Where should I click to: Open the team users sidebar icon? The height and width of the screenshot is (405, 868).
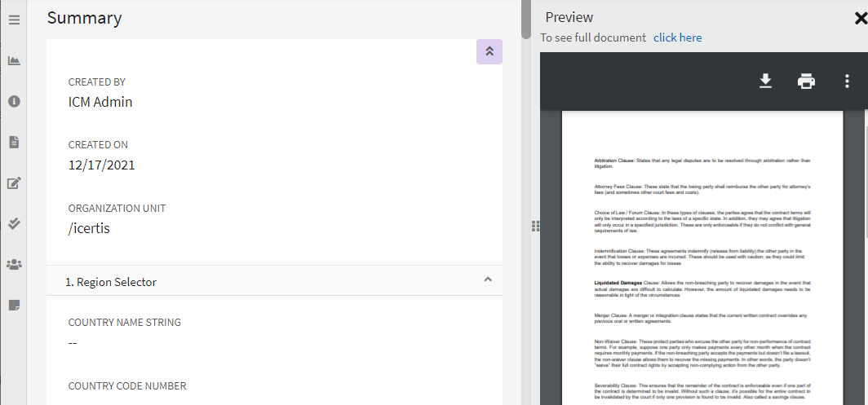[14, 264]
